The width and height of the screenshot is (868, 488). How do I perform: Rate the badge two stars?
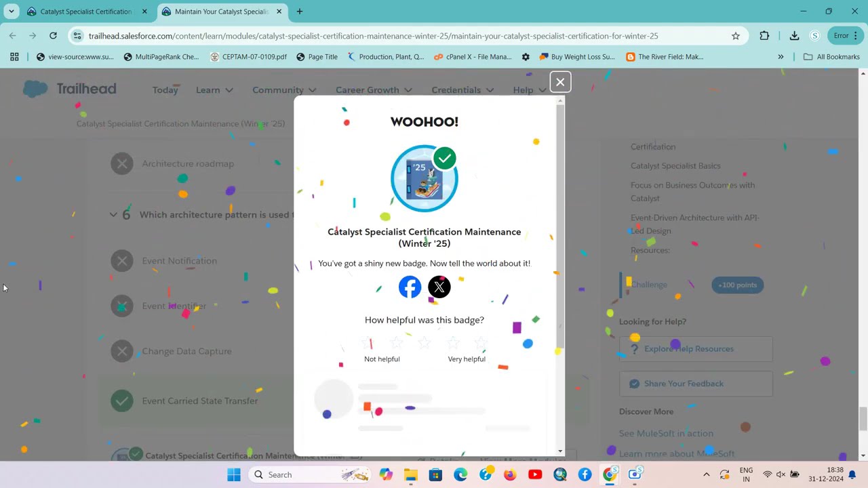point(396,343)
